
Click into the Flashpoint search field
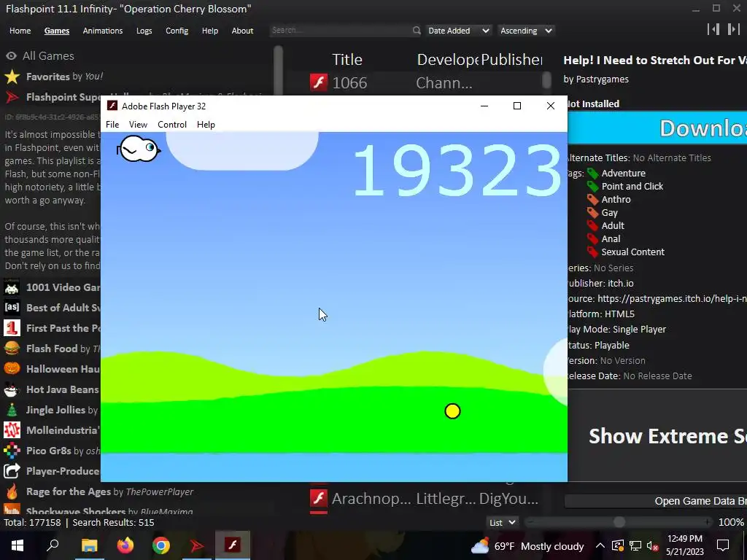pos(341,30)
